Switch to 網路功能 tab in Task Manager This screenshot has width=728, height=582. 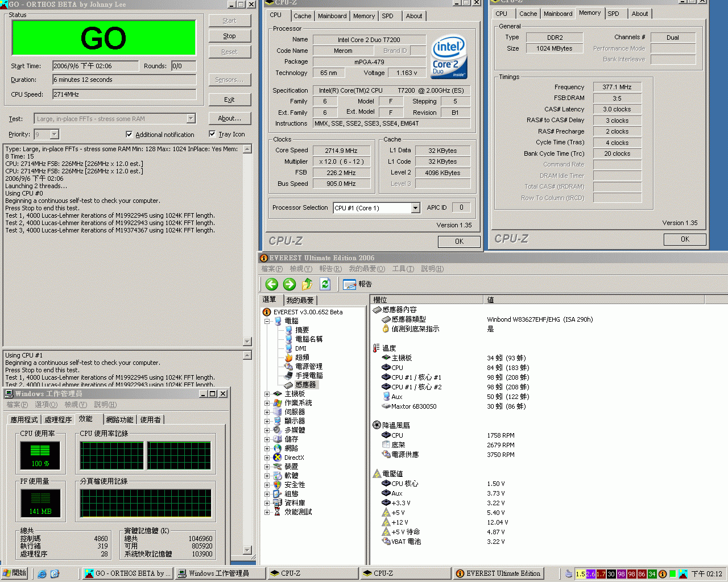[119, 420]
